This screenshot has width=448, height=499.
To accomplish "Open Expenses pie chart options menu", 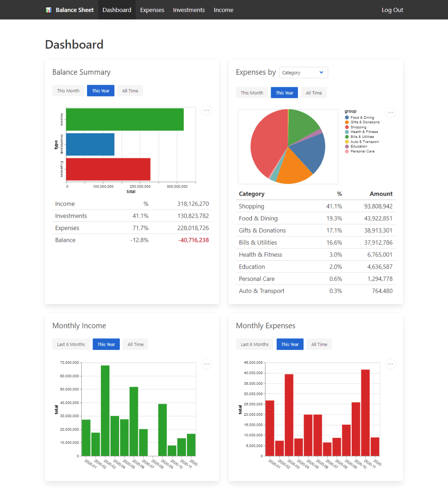I will click(390, 112).
